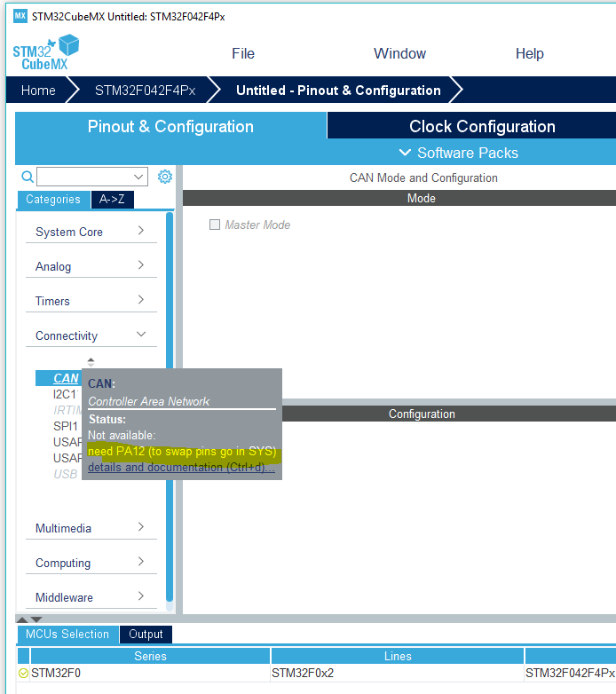Click the Series column header
The height and width of the screenshot is (694, 616).
click(x=150, y=656)
